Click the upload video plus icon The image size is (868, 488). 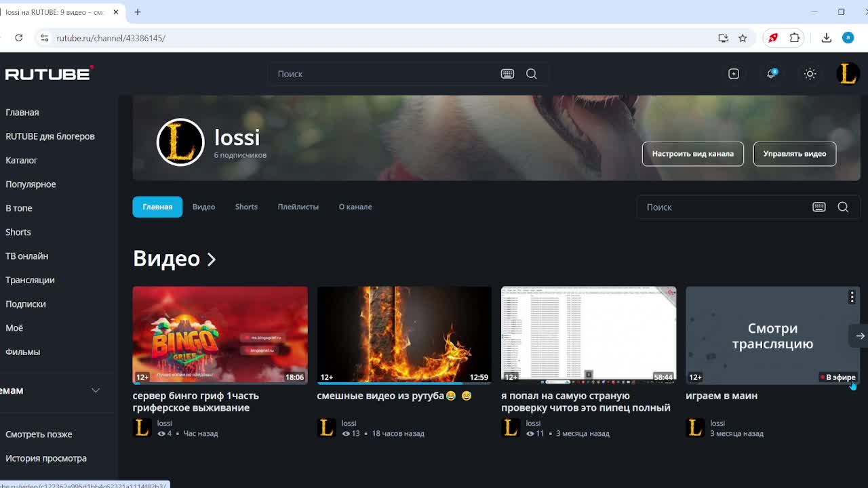(734, 74)
